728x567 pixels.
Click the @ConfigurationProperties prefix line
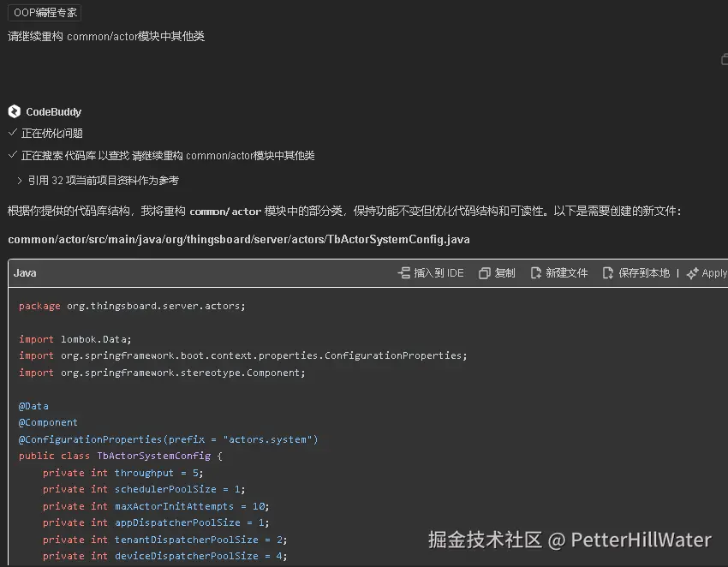click(x=168, y=439)
